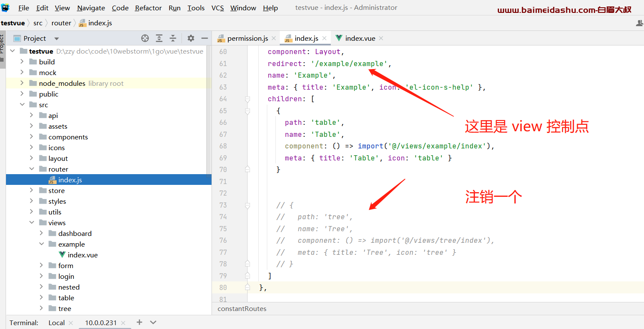Open the Project view dropdown
644x329 pixels.
(x=56, y=39)
